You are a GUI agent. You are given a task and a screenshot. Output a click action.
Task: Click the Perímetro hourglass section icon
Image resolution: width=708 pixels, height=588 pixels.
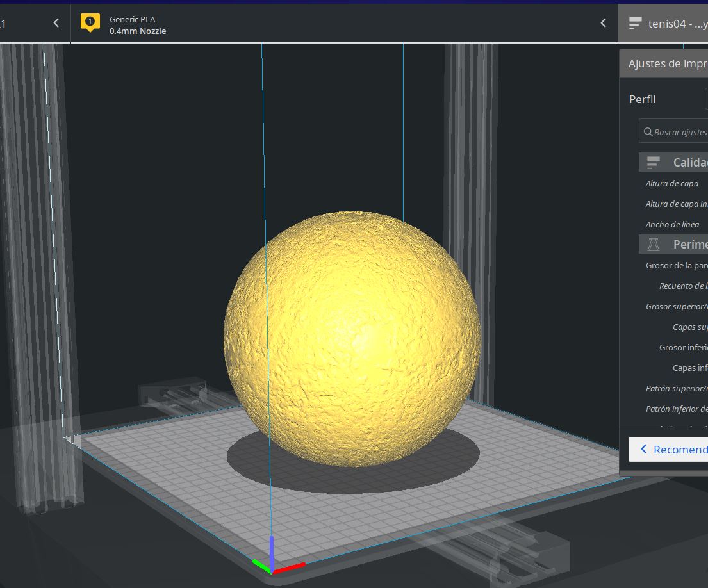654,244
